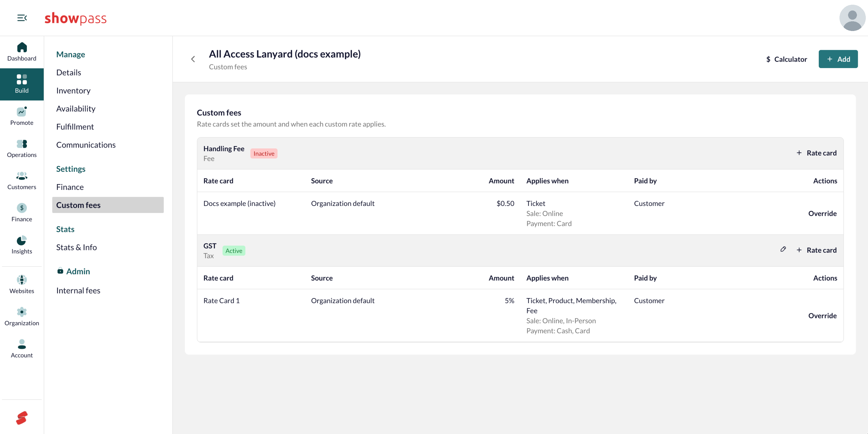This screenshot has height=434, width=868.
Task: Open the Details menu item
Action: [x=68, y=73]
